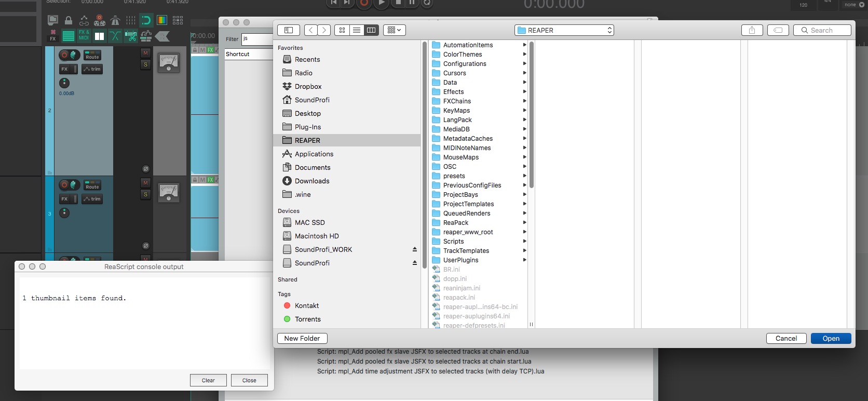Expand the TrackTemplates folder arrow

(524, 251)
